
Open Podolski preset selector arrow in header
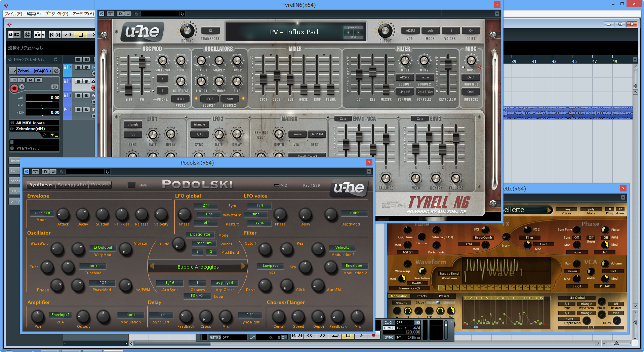[x=107, y=172]
